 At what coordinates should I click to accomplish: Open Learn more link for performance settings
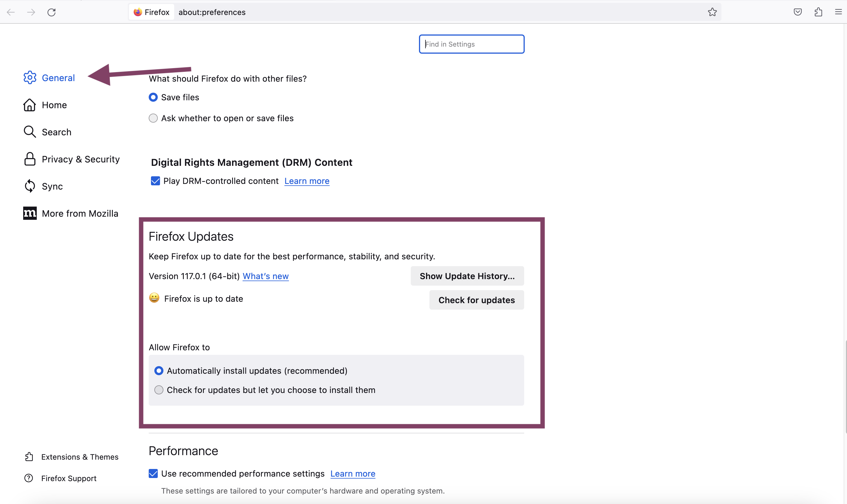click(x=353, y=473)
